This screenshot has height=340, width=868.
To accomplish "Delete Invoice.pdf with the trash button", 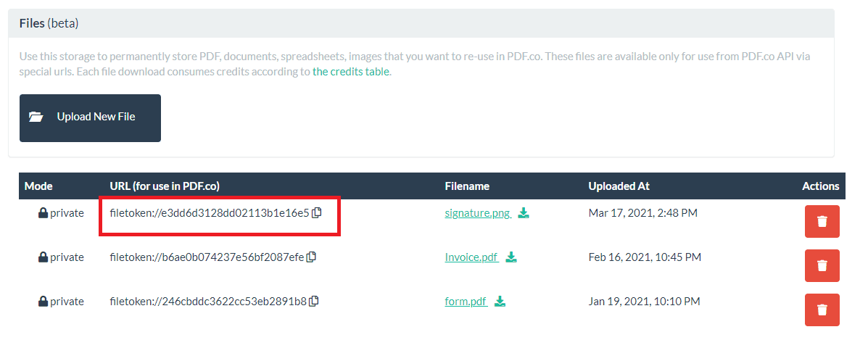I will coord(822,265).
